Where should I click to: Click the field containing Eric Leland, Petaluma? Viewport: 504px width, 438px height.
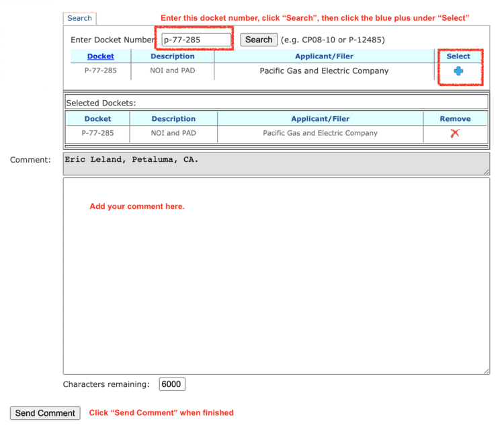pos(276,163)
